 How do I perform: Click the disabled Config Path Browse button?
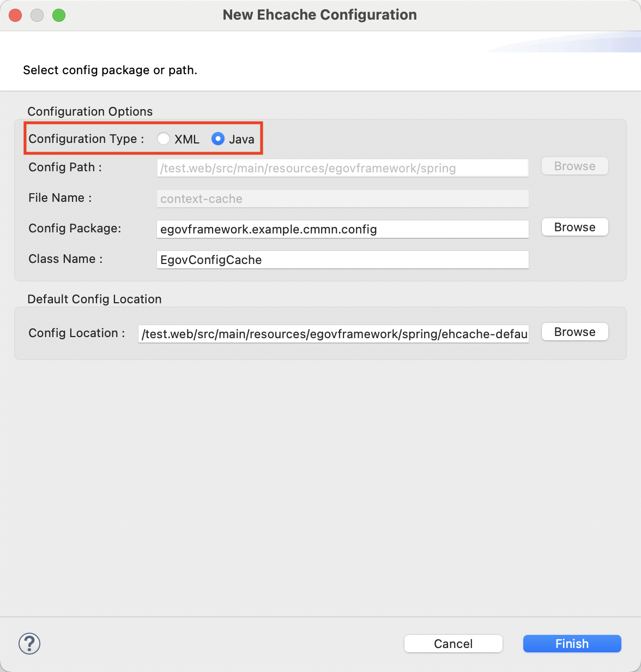click(x=575, y=166)
